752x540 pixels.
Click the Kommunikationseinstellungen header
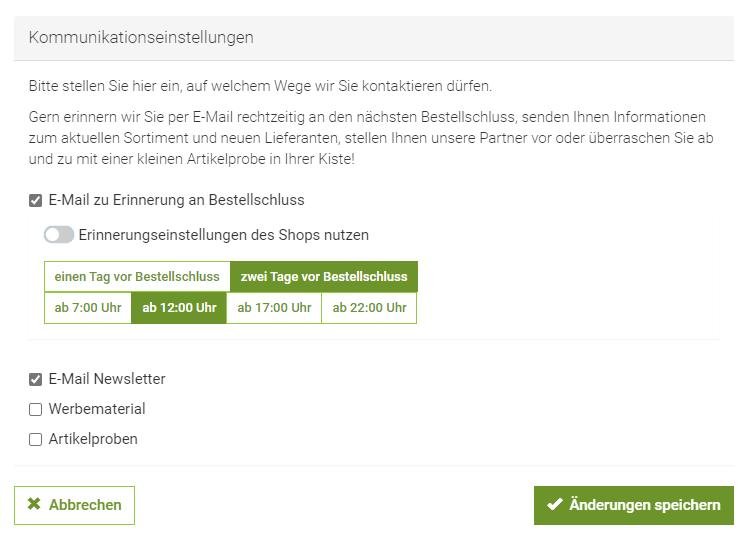[x=141, y=38]
